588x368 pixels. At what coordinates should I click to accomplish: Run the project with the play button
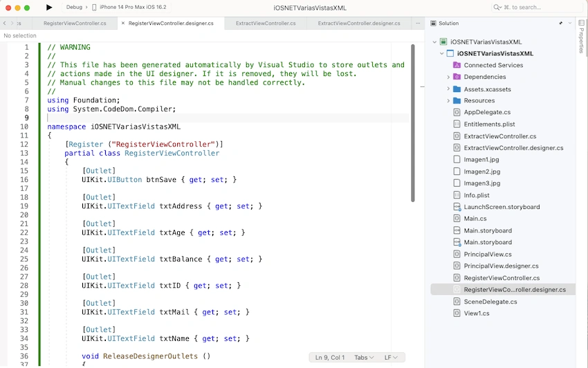tap(48, 7)
